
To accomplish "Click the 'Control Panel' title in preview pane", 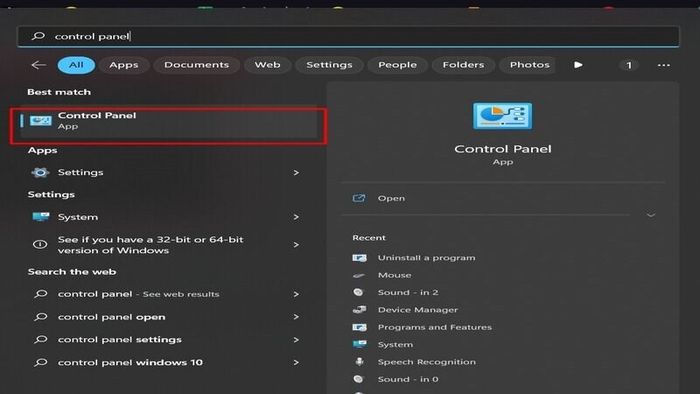I will pos(503,149).
